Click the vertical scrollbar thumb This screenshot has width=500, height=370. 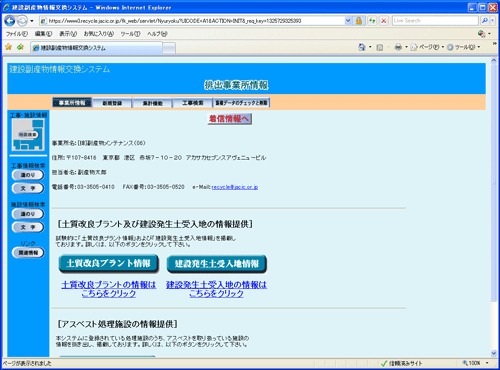click(494, 182)
